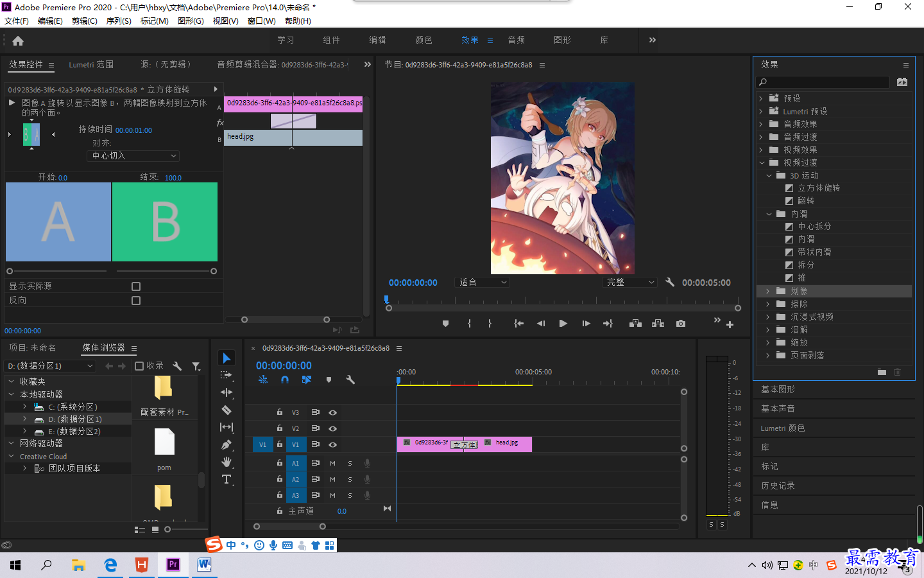
Task: Expand the 划像 transitions folder
Action: tap(768, 291)
